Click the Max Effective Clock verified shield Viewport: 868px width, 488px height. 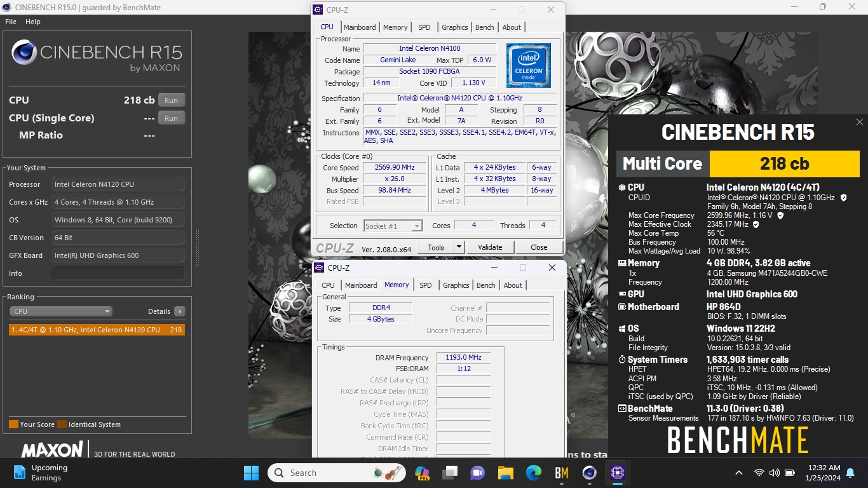[x=756, y=224]
